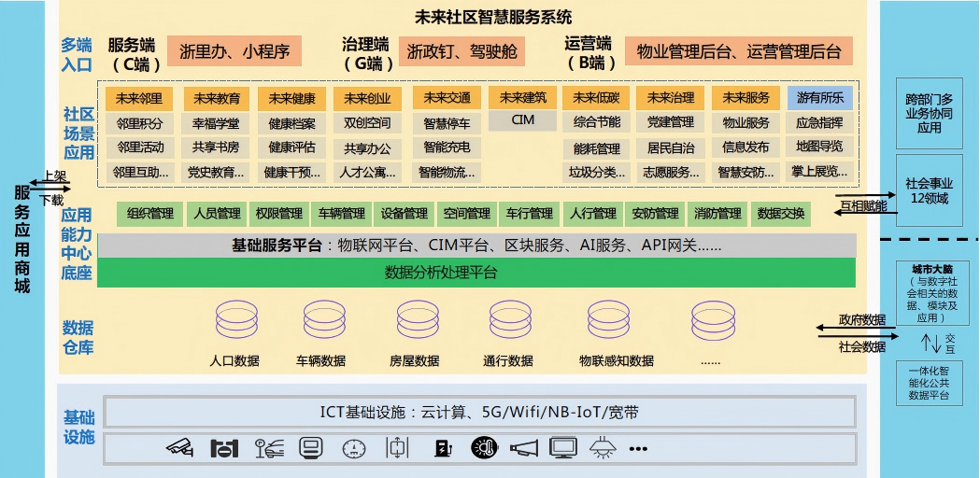Click the gray 基础服务平台 bar
Viewport: 980px width, 478px height.
point(476,246)
